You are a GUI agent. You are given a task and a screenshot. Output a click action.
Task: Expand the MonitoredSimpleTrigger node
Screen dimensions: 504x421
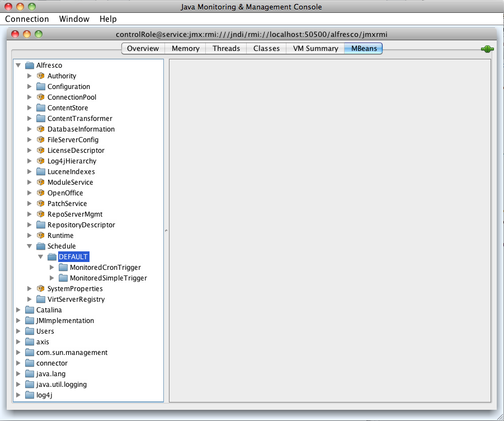tap(52, 278)
